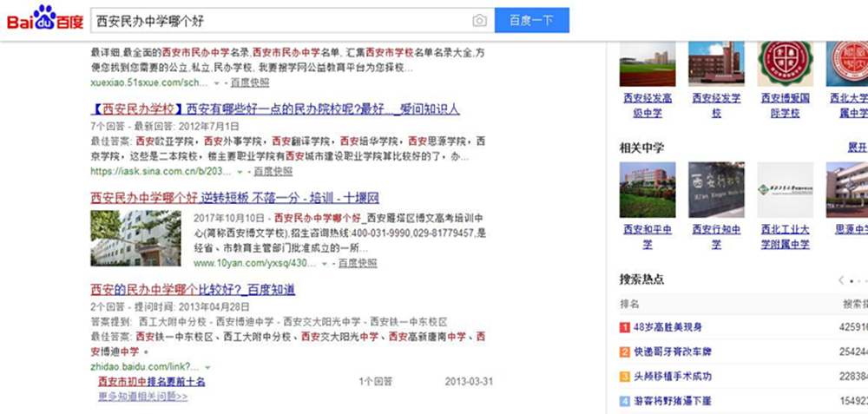This screenshot has height=414, width=868.
Task: Open 西安经发高级中学 text link
Action: click(648, 106)
